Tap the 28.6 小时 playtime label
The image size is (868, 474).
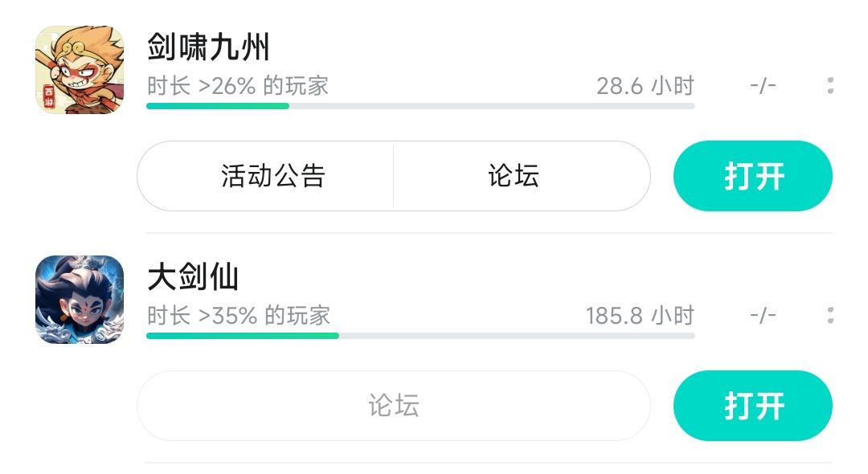(x=645, y=86)
